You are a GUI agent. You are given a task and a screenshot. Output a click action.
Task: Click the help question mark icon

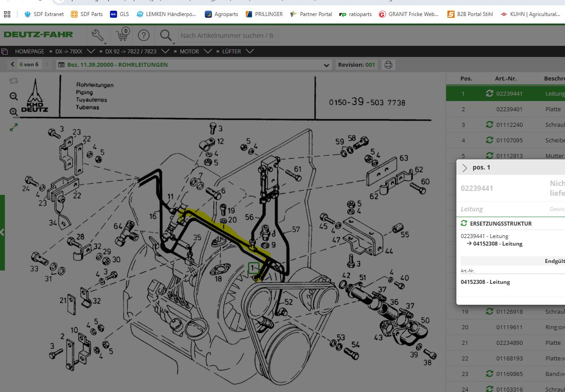[x=143, y=35]
